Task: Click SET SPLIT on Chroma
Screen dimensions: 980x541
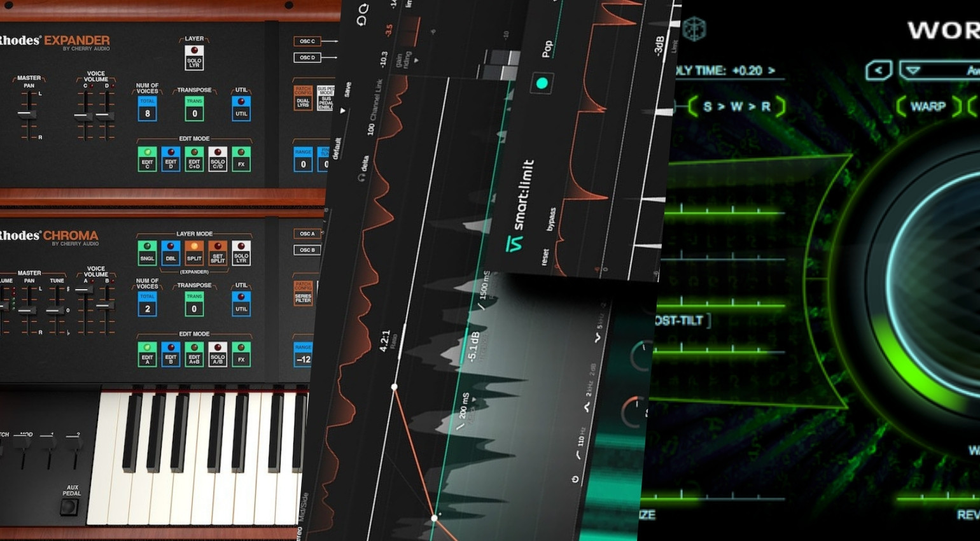Action: [x=218, y=253]
